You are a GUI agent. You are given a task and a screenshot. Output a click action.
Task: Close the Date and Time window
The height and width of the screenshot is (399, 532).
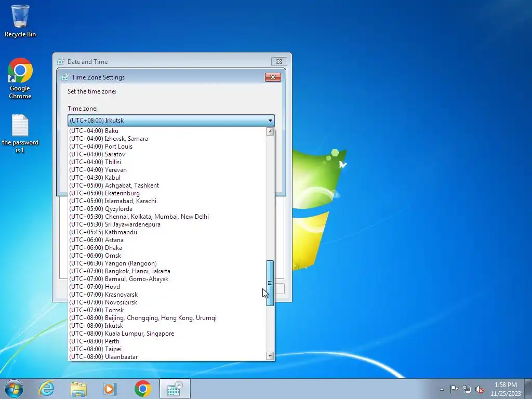click(279, 61)
